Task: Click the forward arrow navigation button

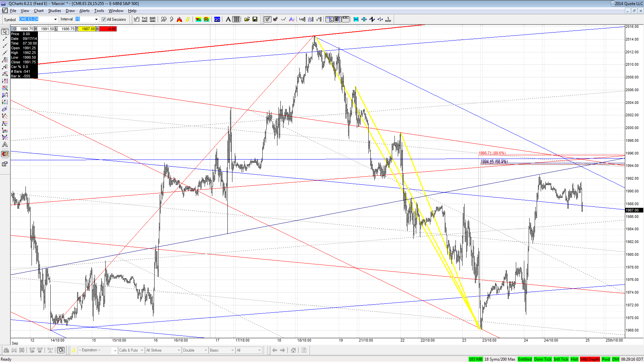Action: click(x=283, y=350)
